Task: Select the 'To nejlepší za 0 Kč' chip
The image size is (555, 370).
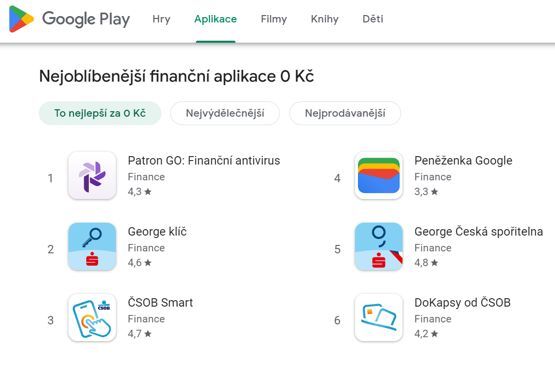Action: coord(100,113)
